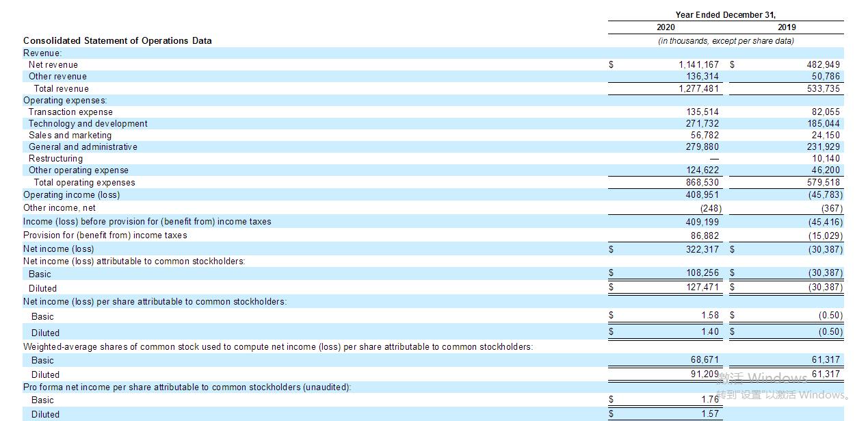Select the 2020 column header

[x=666, y=27]
